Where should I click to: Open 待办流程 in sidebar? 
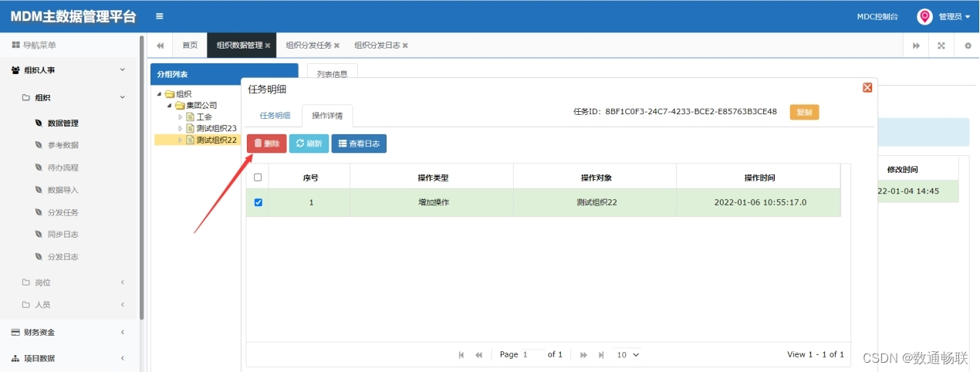63,167
